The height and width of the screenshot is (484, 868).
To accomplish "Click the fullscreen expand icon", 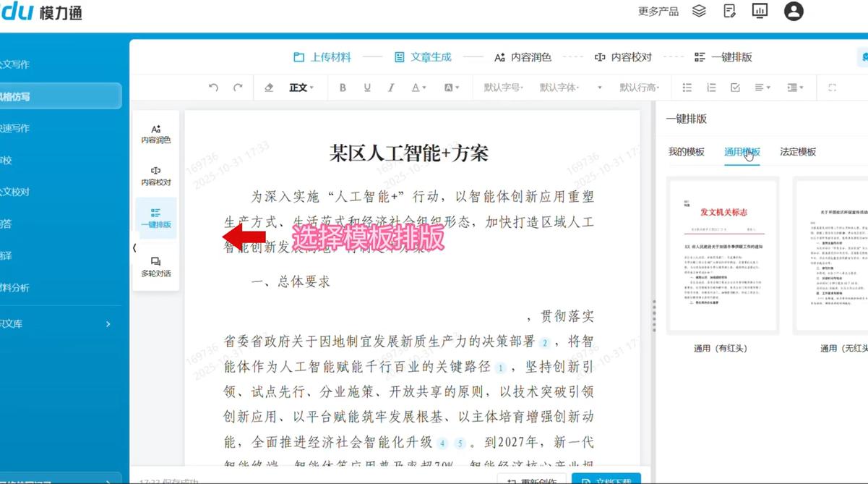I will tap(832, 88).
